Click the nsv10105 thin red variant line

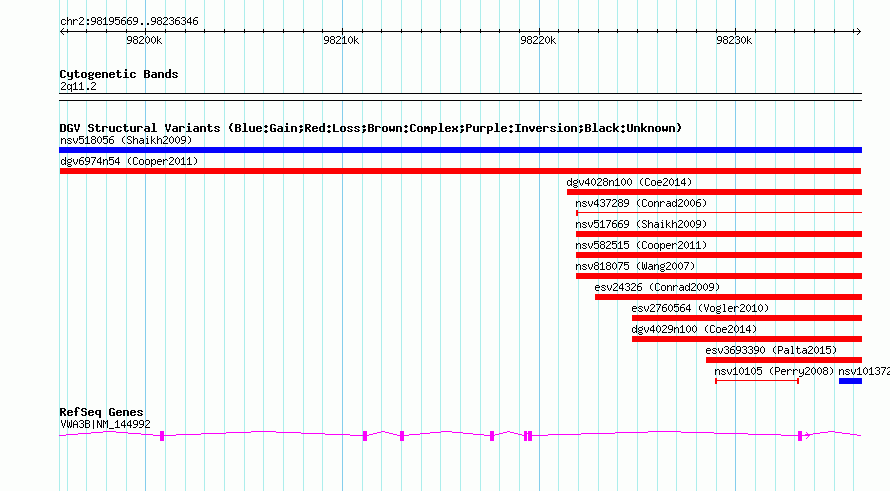(x=757, y=381)
